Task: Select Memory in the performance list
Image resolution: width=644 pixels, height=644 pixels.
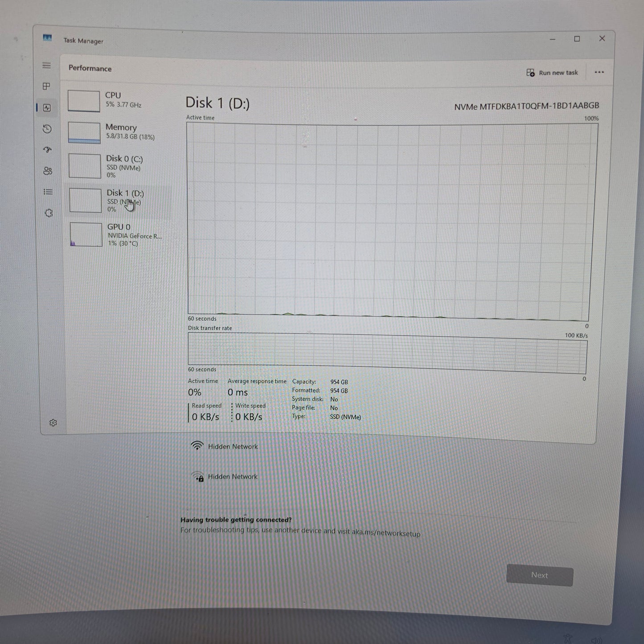Action: 117,132
